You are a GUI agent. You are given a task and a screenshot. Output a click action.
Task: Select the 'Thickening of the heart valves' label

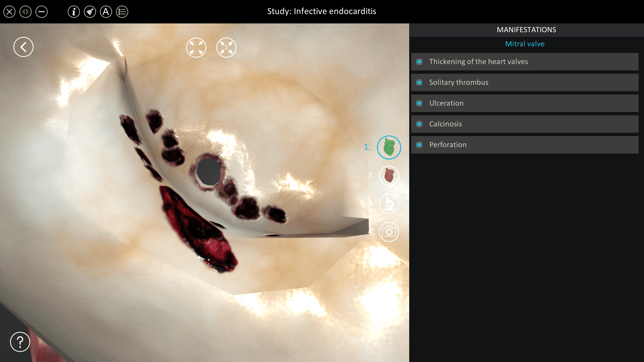pyautogui.click(x=479, y=62)
